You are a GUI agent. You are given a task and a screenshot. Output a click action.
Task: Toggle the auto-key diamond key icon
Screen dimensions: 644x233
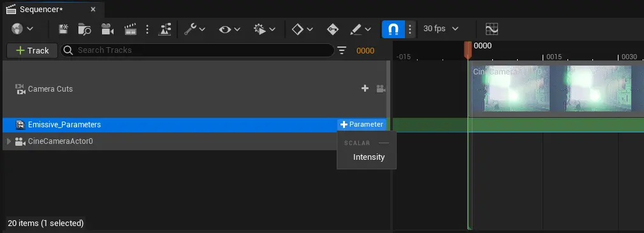pyautogui.click(x=332, y=29)
